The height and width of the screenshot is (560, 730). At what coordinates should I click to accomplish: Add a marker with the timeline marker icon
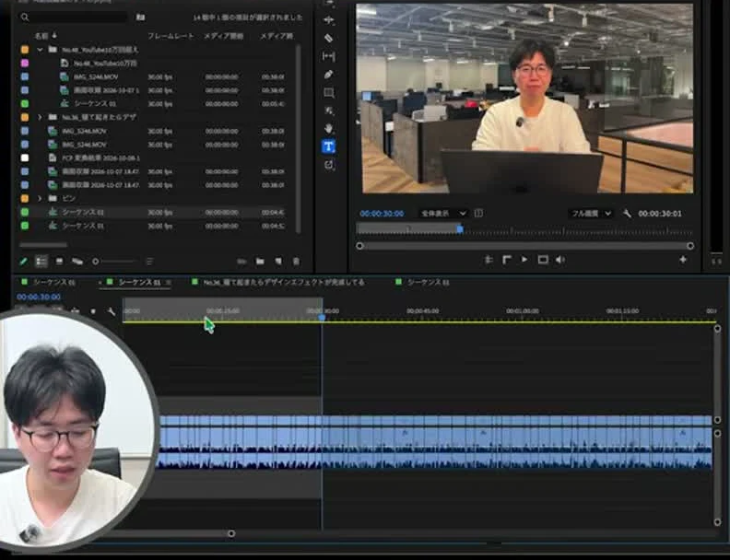pyautogui.click(x=93, y=311)
